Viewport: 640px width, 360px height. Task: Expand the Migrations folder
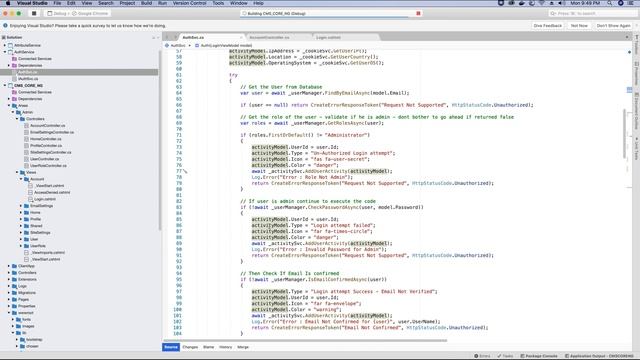coord(9,293)
